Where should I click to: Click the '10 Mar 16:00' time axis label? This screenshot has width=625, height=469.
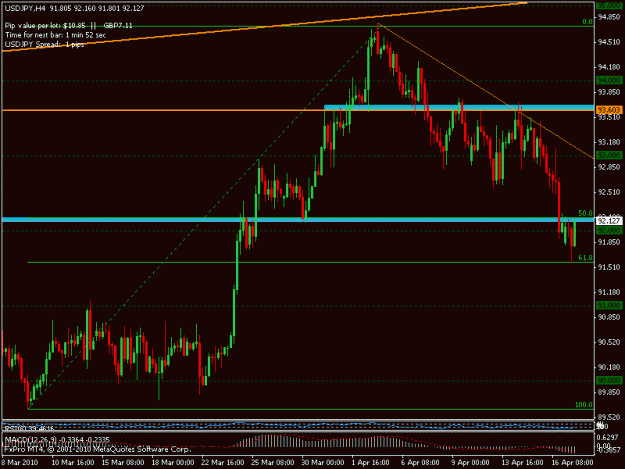point(73,463)
